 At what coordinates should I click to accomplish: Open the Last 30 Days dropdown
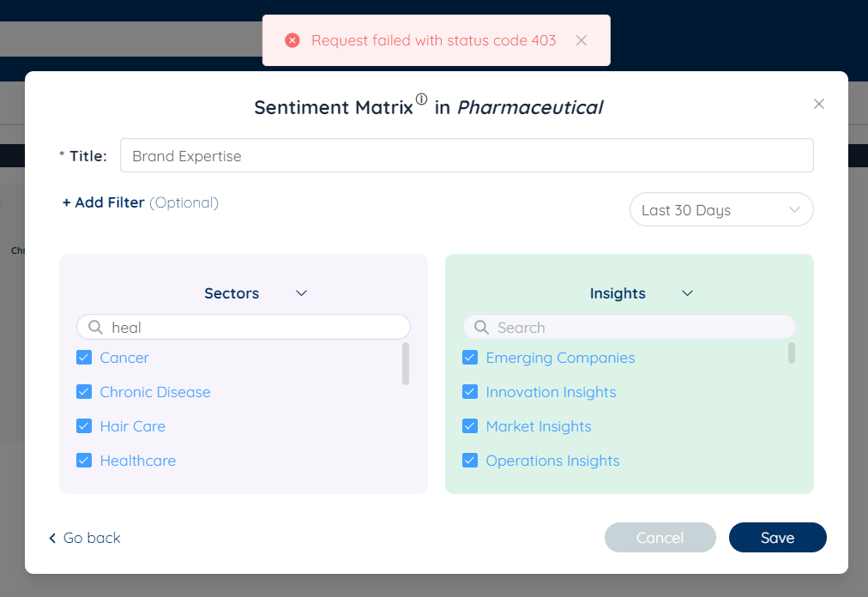pyautogui.click(x=721, y=210)
